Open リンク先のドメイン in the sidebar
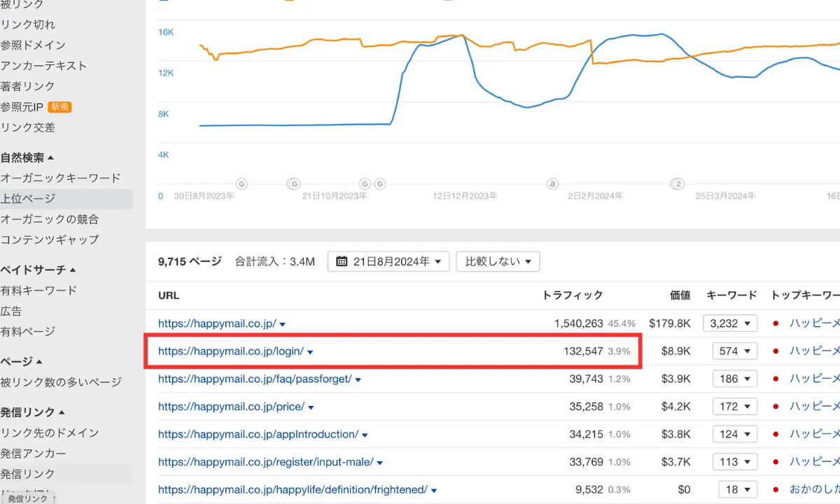The height and width of the screenshot is (504, 840). pyautogui.click(x=49, y=433)
